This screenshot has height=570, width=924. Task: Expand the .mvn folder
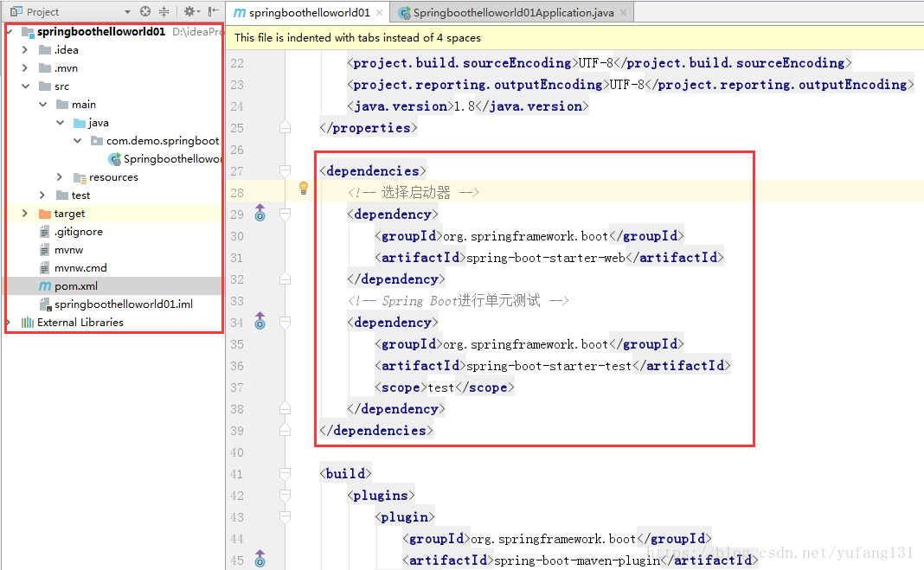(x=25, y=68)
